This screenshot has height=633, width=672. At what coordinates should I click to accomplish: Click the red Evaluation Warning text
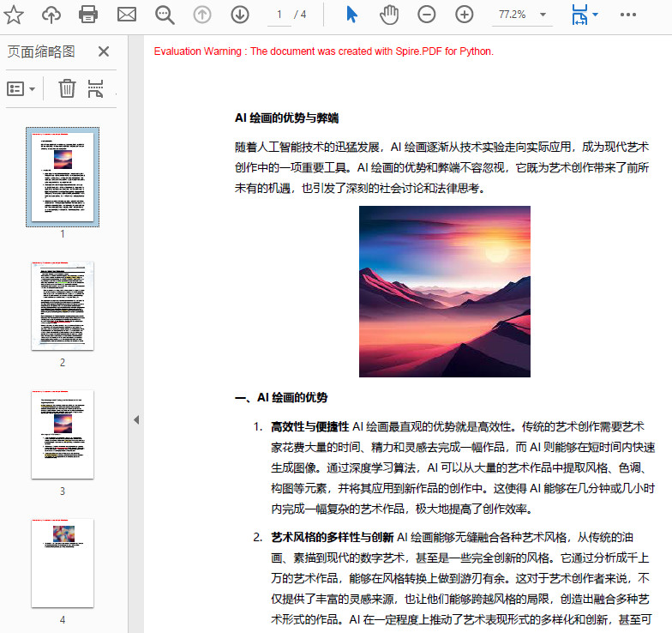click(x=324, y=51)
